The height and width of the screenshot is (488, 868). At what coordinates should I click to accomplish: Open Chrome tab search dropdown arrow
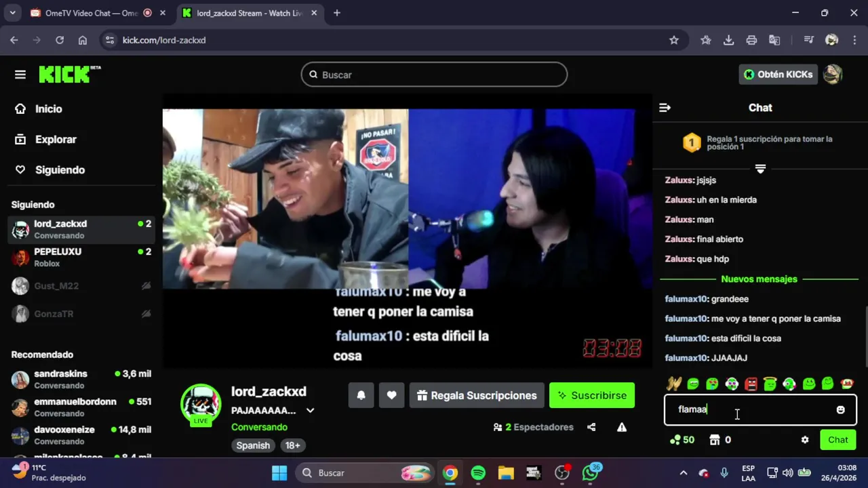12,13
